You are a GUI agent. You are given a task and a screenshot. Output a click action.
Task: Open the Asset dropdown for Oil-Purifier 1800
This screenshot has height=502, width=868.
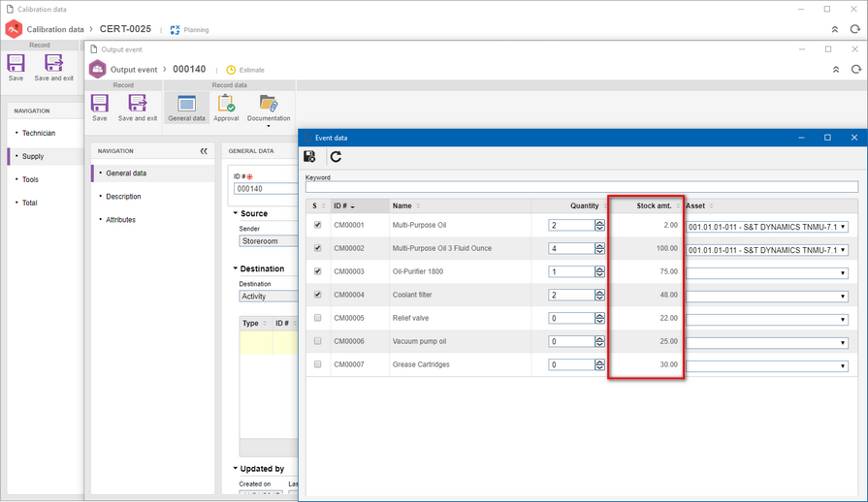767,273
